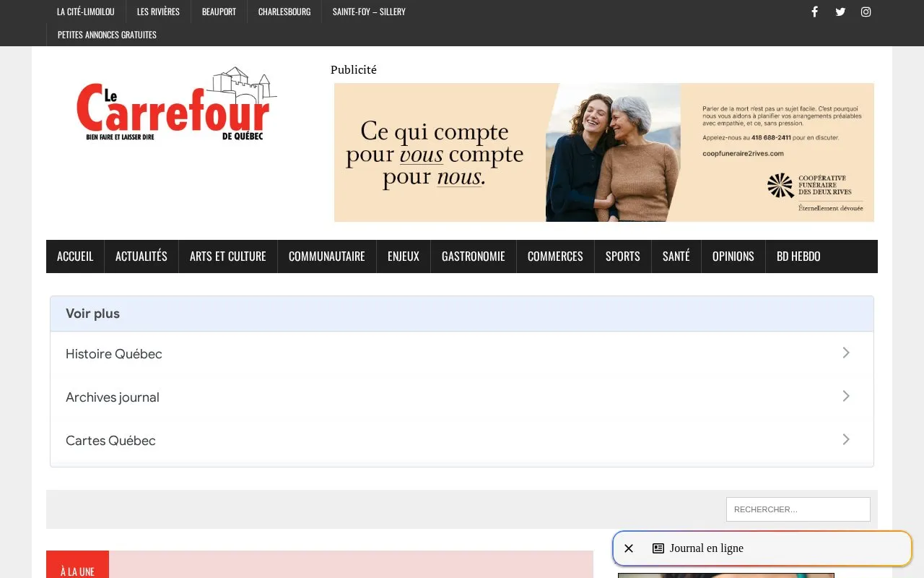
Task: Open the Instagram social icon
Action: [866, 12]
